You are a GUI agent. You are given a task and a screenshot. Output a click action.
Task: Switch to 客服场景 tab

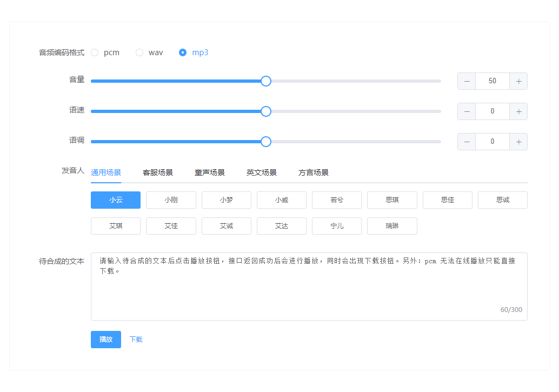(158, 173)
